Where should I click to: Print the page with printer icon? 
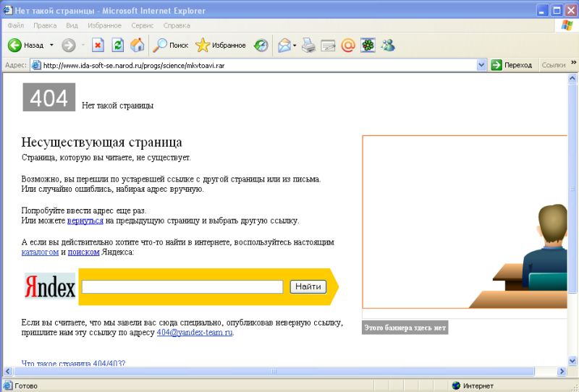tap(308, 46)
